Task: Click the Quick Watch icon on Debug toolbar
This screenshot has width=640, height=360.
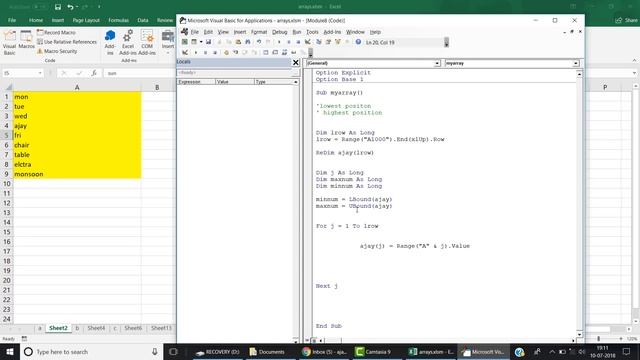Action: click(x=293, y=52)
